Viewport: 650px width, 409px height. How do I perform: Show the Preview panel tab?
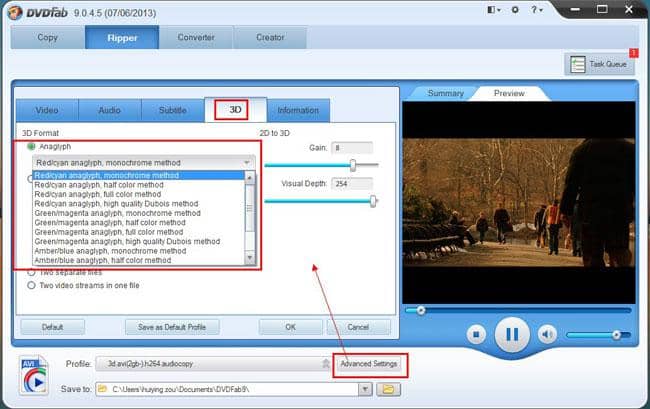[509, 93]
